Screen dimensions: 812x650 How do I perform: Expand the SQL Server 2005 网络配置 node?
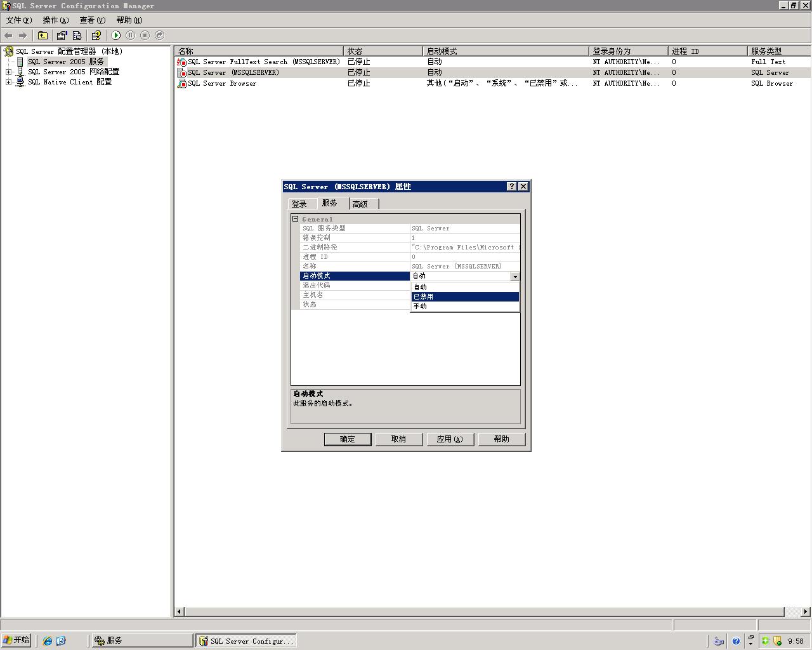click(x=9, y=72)
